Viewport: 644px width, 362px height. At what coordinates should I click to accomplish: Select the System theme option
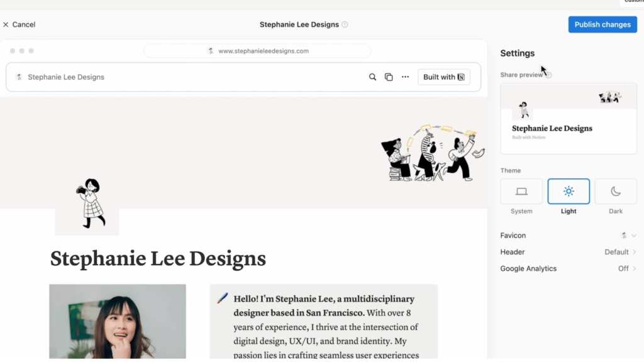(x=521, y=192)
